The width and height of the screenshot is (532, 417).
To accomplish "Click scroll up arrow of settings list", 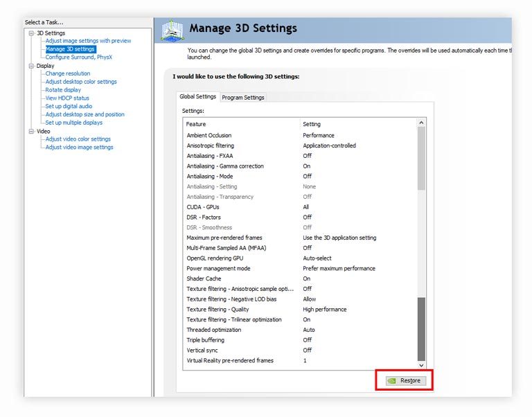I will (x=421, y=123).
